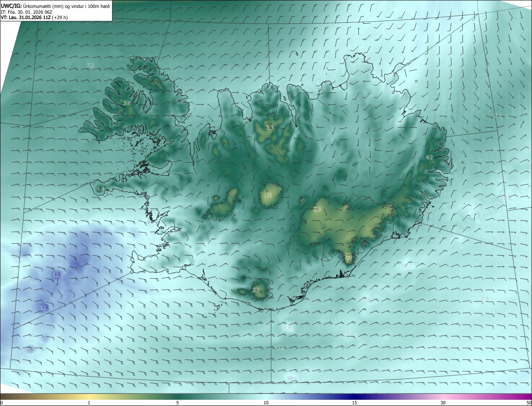Click the 12.9 value southwest of Iceland
The height and width of the screenshot is (406, 532).
point(58,275)
